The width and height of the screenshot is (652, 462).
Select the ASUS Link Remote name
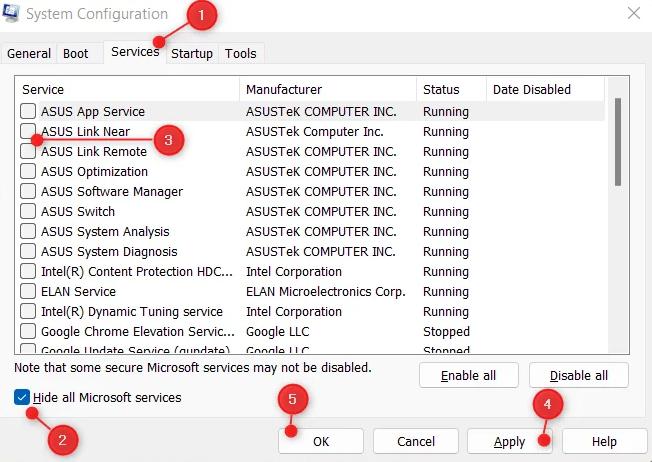(x=94, y=151)
